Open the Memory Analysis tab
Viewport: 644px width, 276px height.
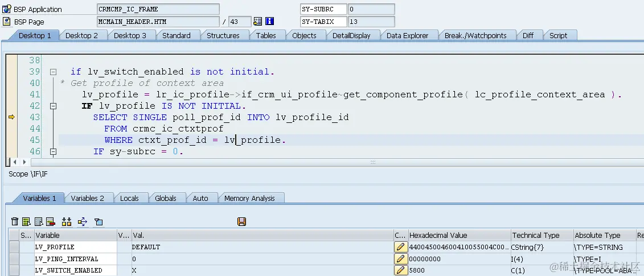(249, 198)
